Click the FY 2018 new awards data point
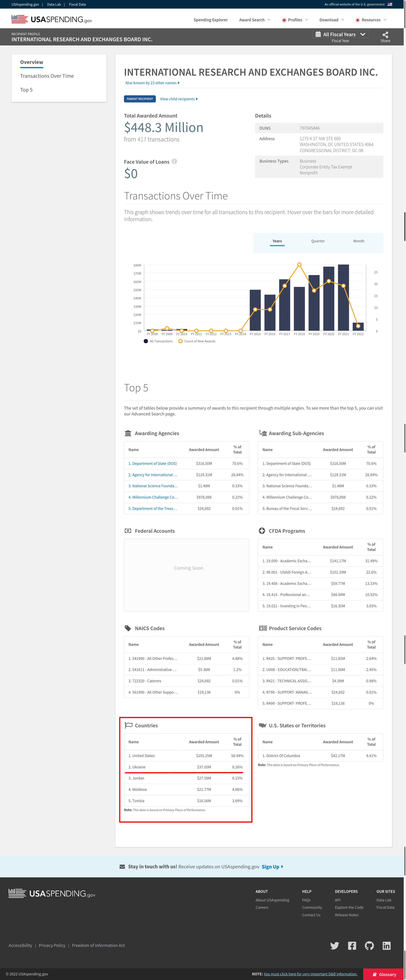406x980 pixels. point(299,264)
